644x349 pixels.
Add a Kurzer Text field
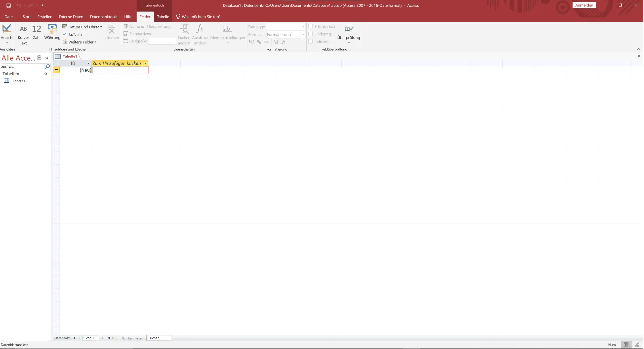pyautogui.click(x=23, y=35)
